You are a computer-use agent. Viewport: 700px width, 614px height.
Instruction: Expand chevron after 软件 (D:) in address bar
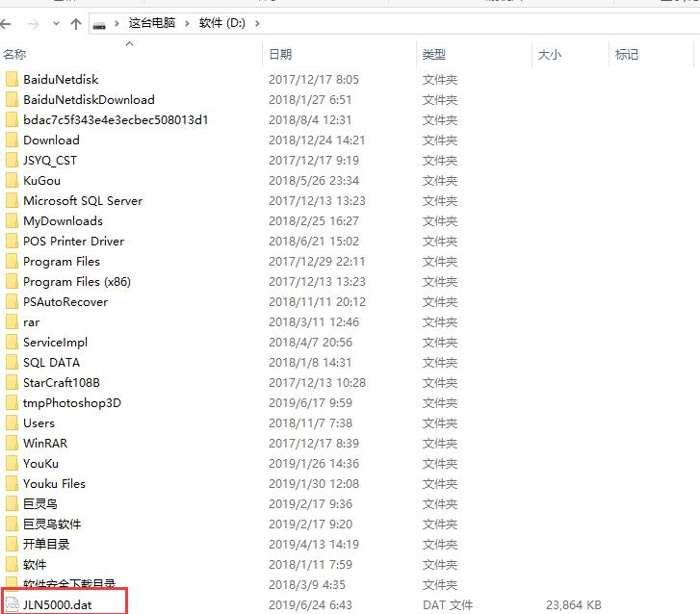tap(254, 23)
